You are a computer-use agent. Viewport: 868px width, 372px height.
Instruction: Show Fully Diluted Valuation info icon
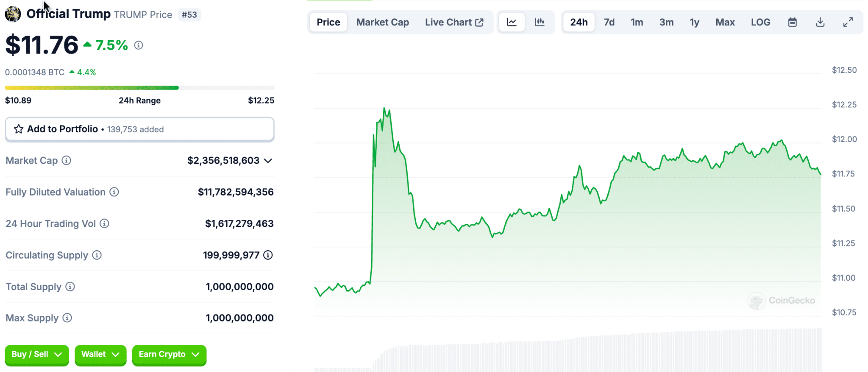pyautogui.click(x=114, y=192)
